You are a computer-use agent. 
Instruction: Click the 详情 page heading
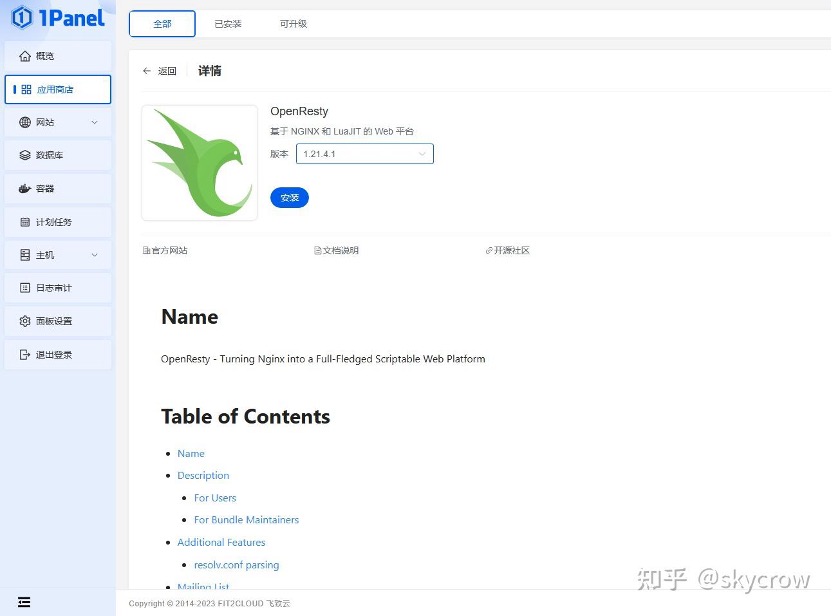coord(210,71)
